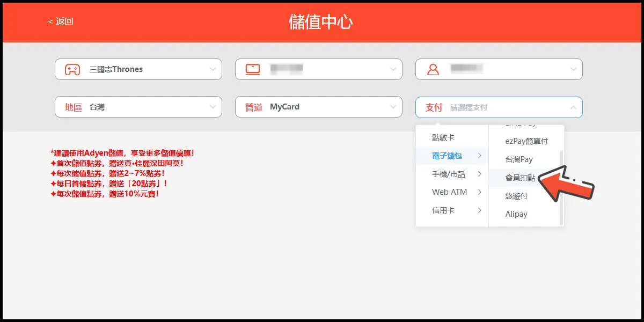This screenshot has height=322, width=644.
Task: Click the computer monitor icon
Action: point(253,69)
